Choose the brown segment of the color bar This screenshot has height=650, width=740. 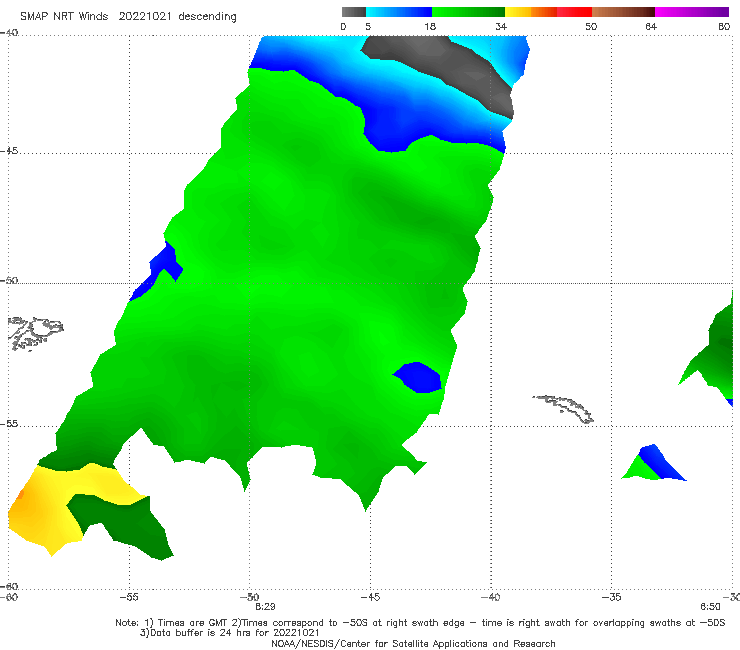tap(623, 12)
